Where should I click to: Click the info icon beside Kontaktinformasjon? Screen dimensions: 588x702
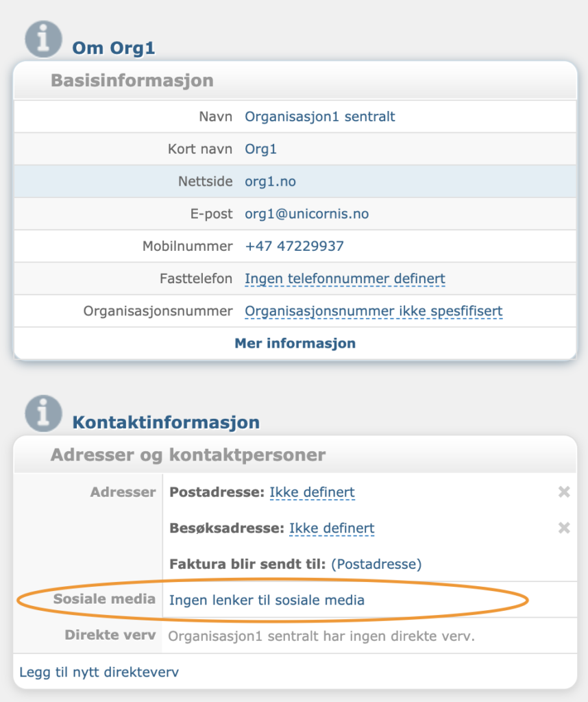43,413
